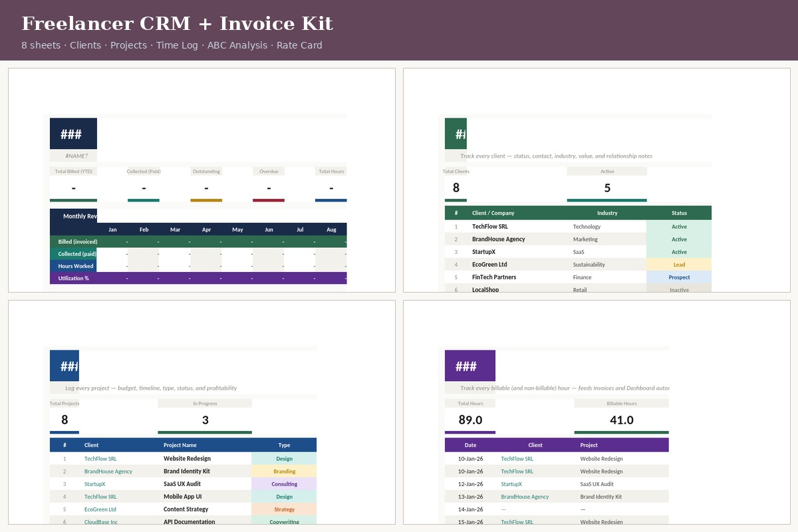Select the purple logo tile on the Time Log sheet
Image resolution: width=798 pixels, height=532 pixels.
470,365
